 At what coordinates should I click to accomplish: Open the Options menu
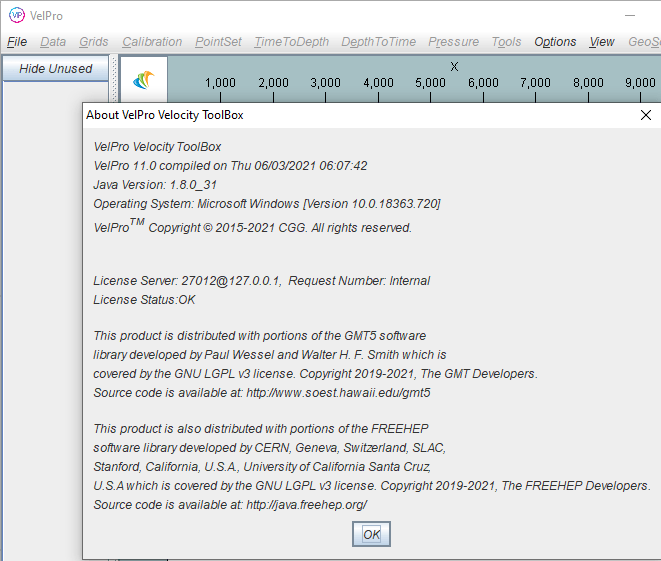click(x=555, y=42)
